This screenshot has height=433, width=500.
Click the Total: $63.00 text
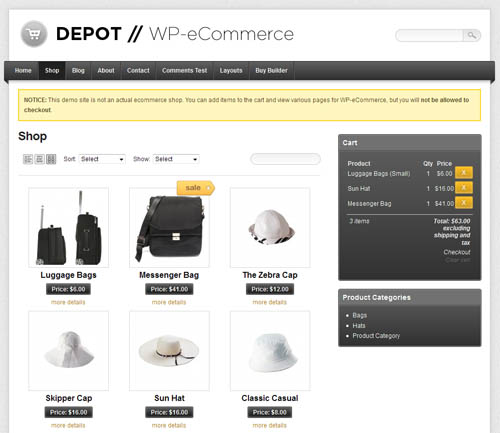pos(452,221)
